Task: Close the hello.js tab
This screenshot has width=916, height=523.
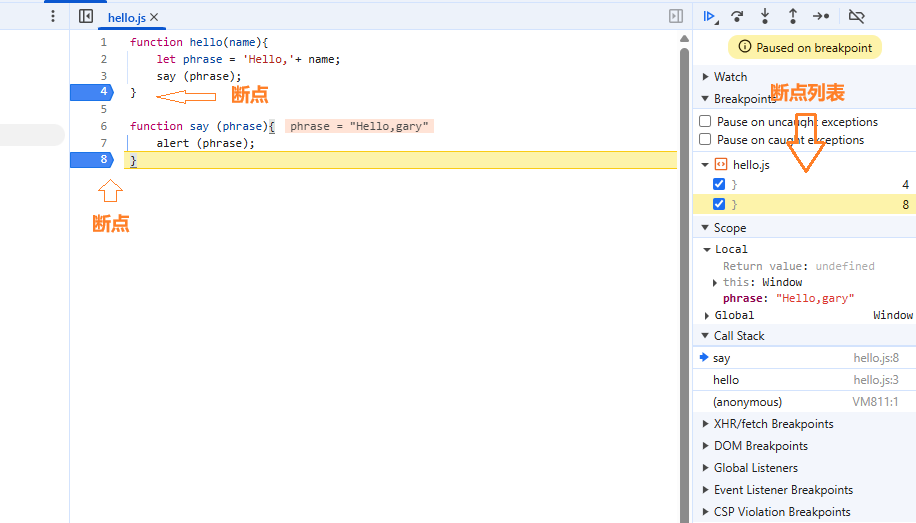Action: tap(154, 18)
